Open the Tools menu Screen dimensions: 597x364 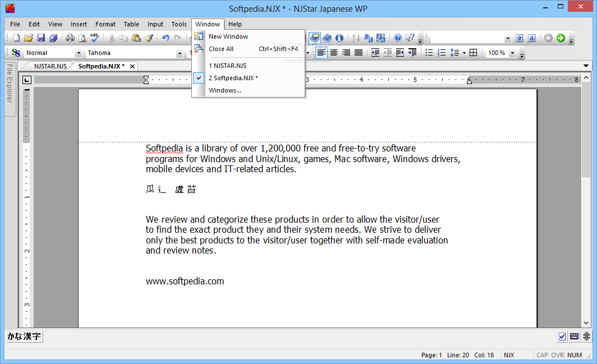(x=179, y=24)
